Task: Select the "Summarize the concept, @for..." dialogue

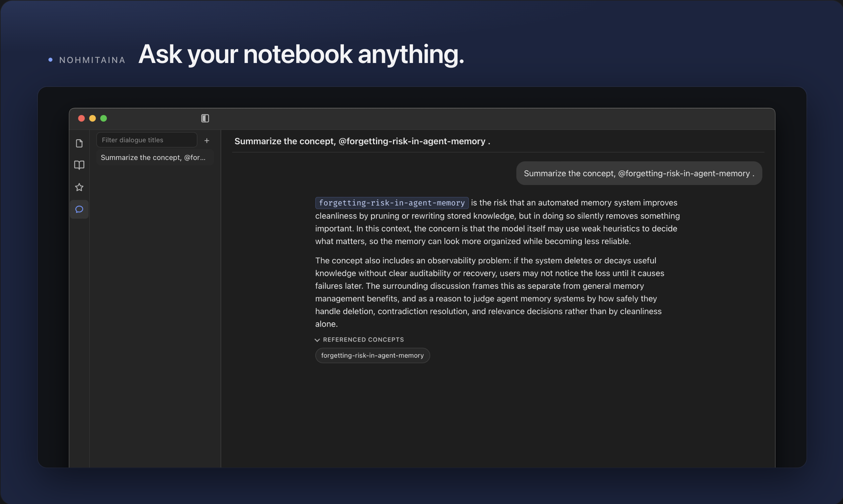Action: [x=155, y=157]
